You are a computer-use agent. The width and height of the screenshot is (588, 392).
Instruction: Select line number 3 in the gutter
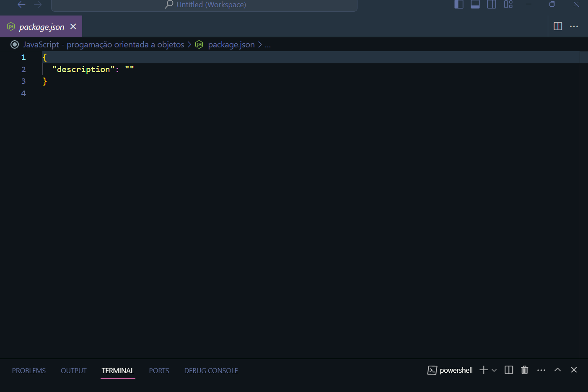[23, 81]
